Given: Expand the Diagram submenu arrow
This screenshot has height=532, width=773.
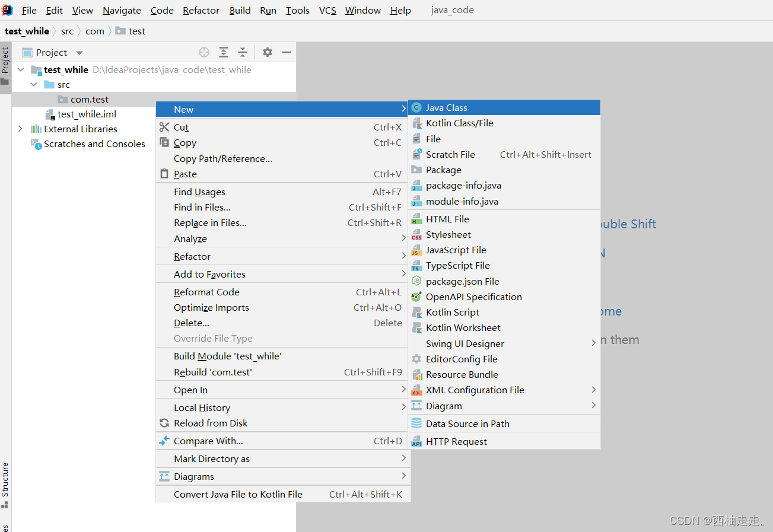Looking at the screenshot, I should point(593,406).
